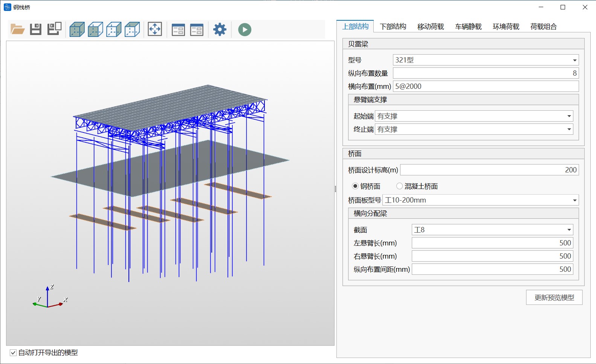Viewport: 596px width, 364px height.
Task: Click the 横向布置(mm) field showing 5@2000
Action: (x=486, y=86)
